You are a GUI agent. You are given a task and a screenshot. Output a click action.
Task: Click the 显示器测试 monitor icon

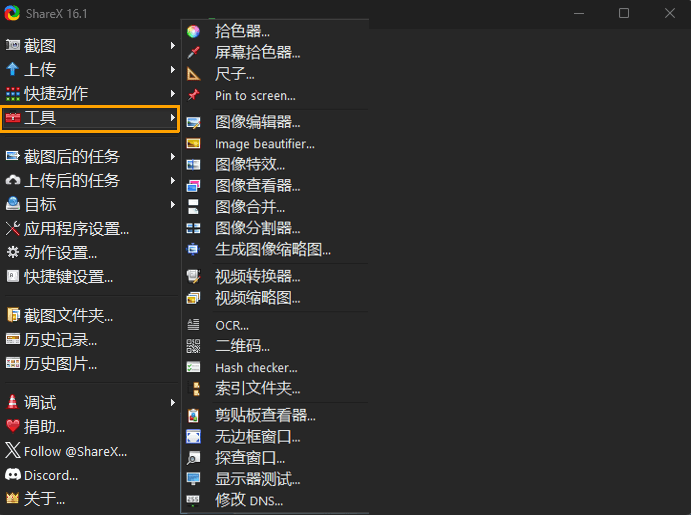193,479
